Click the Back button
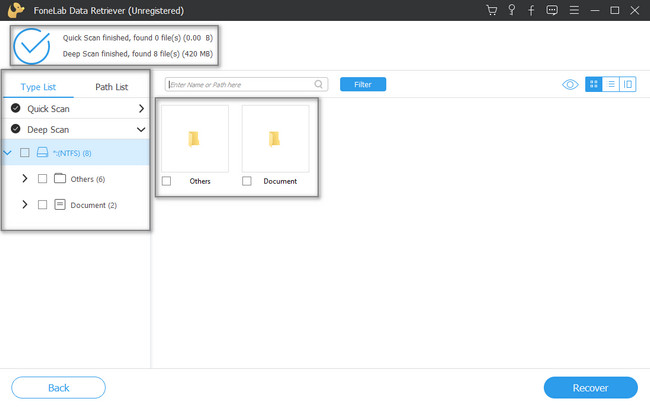The image size is (650, 407). click(58, 388)
